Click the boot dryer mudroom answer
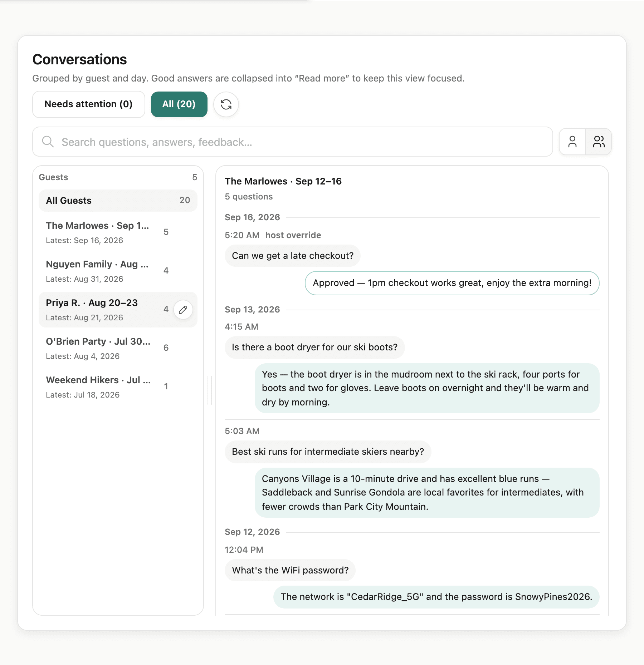The height and width of the screenshot is (665, 644). [427, 388]
